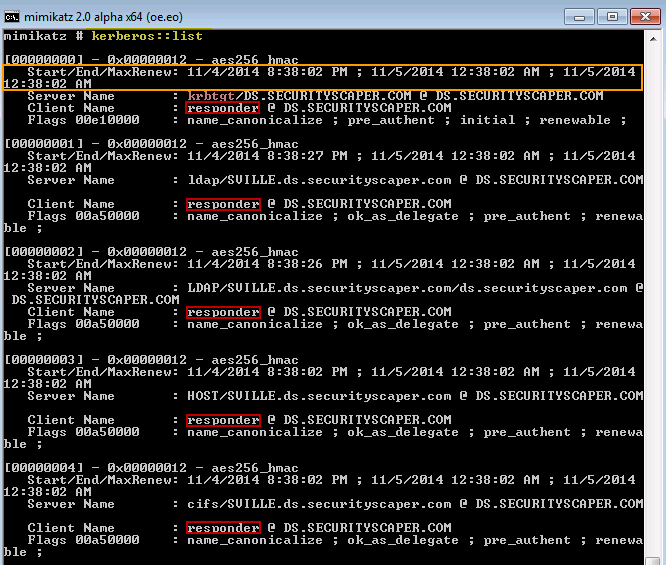The width and height of the screenshot is (666, 565).
Task: Click the vertical scrollbar track of the console
Action: (653, 297)
